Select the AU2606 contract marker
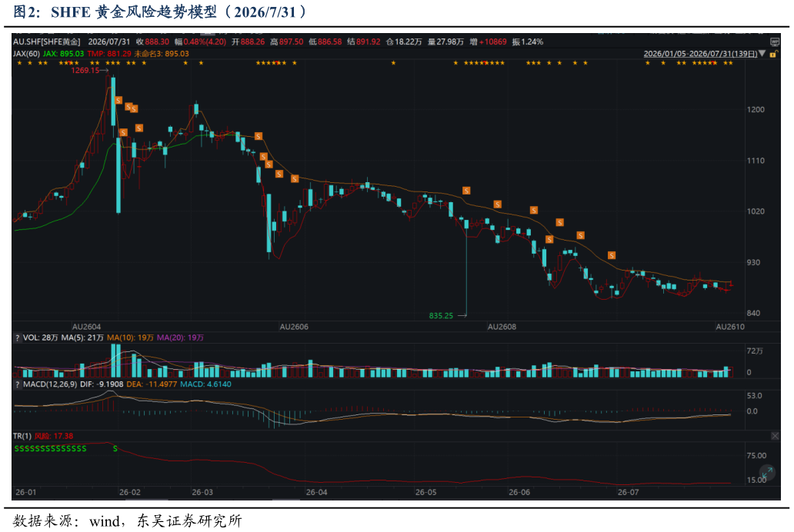The image size is (794, 532). (x=294, y=327)
